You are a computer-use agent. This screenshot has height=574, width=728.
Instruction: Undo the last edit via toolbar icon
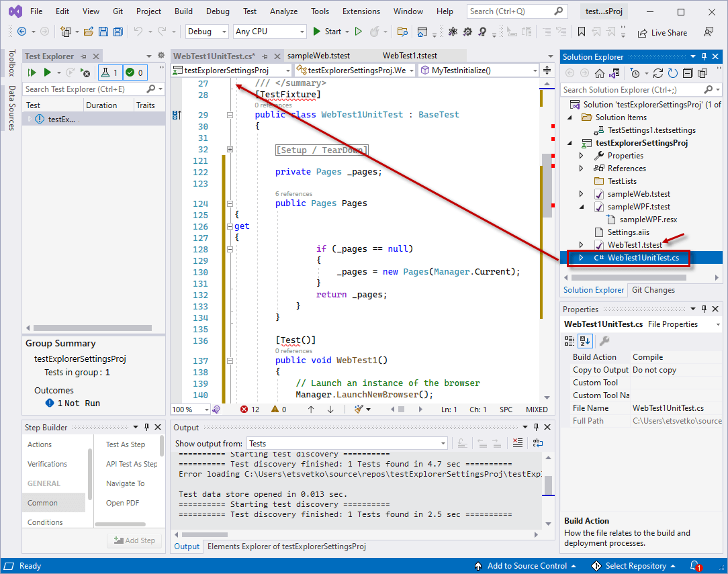coord(140,32)
